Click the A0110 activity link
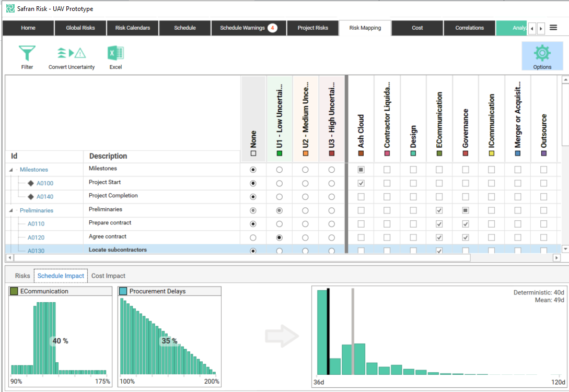Screen dimensions: 569x392 click(36, 224)
